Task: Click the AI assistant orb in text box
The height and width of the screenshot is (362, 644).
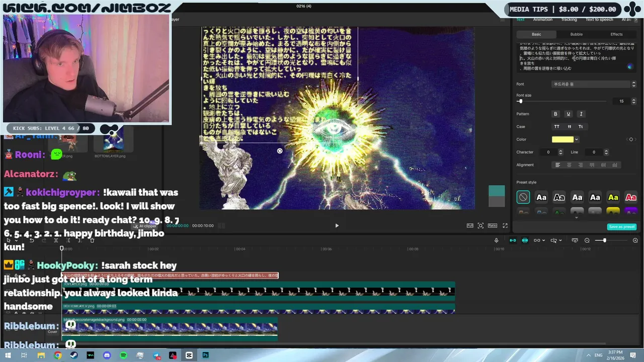Action: [630, 66]
